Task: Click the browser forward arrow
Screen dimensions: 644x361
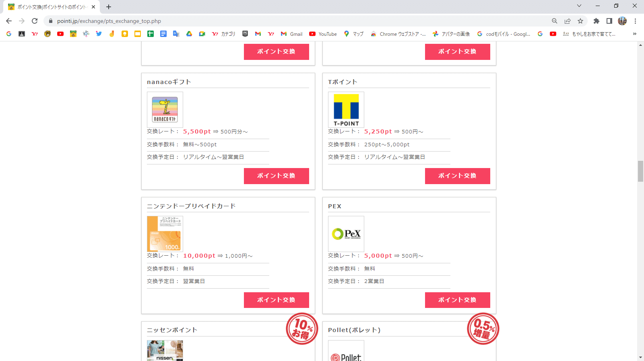Action: pyautogui.click(x=22, y=21)
